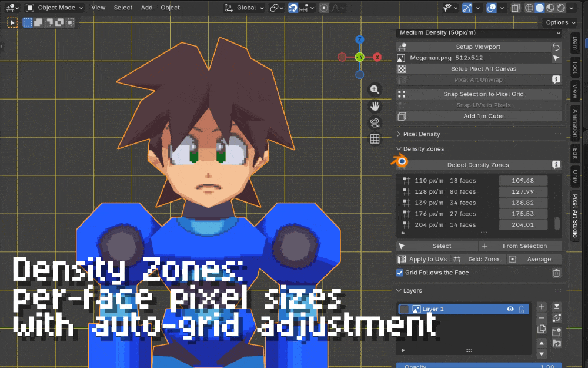This screenshot has height=368, width=588.
Task: Switch to the Animation sidebar tab
Action: pos(575,123)
